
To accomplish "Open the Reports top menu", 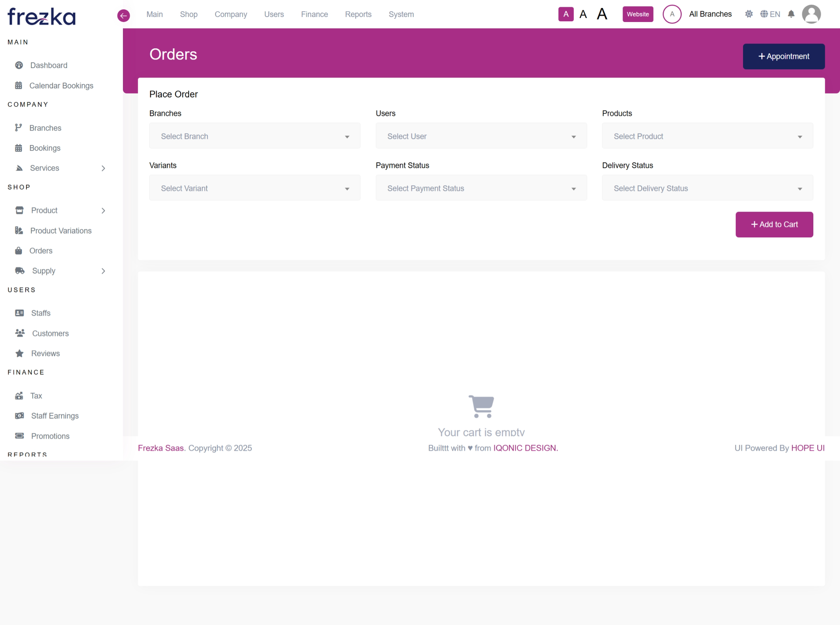I will (358, 14).
